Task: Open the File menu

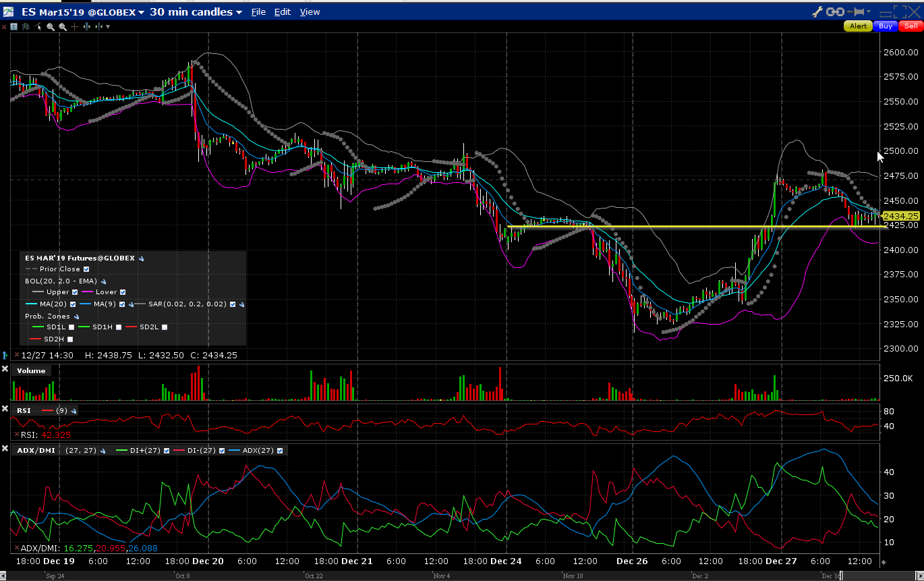Action: [x=258, y=12]
